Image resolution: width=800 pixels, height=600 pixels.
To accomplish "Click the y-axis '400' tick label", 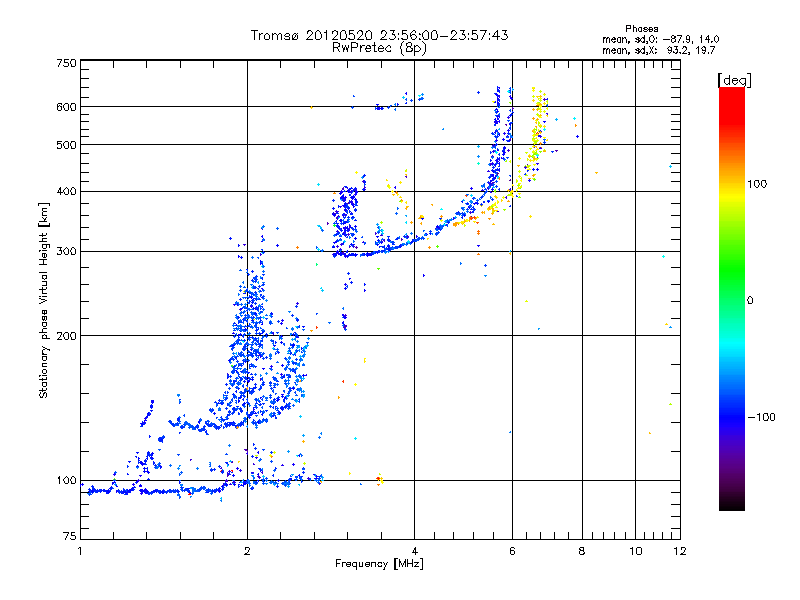I will [x=67, y=192].
